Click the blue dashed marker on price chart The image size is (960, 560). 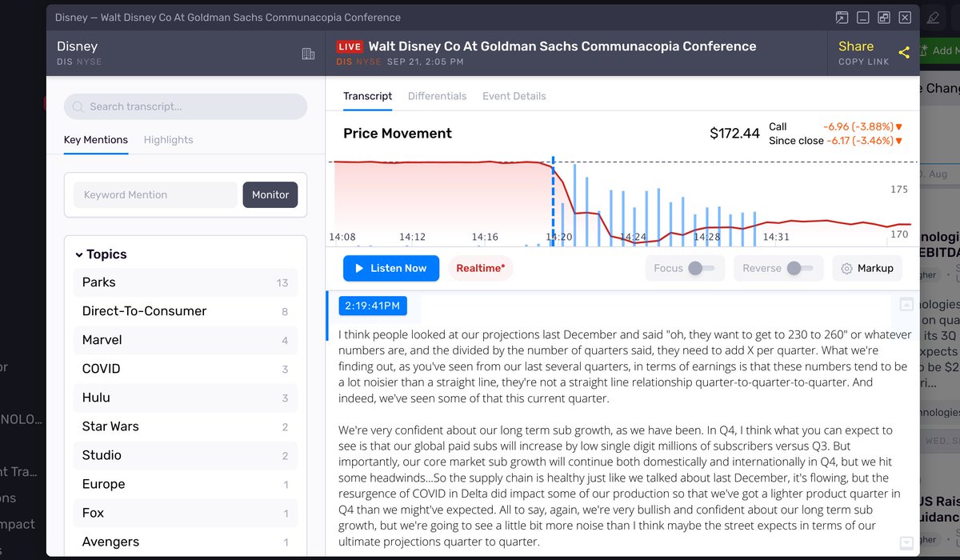(x=553, y=200)
